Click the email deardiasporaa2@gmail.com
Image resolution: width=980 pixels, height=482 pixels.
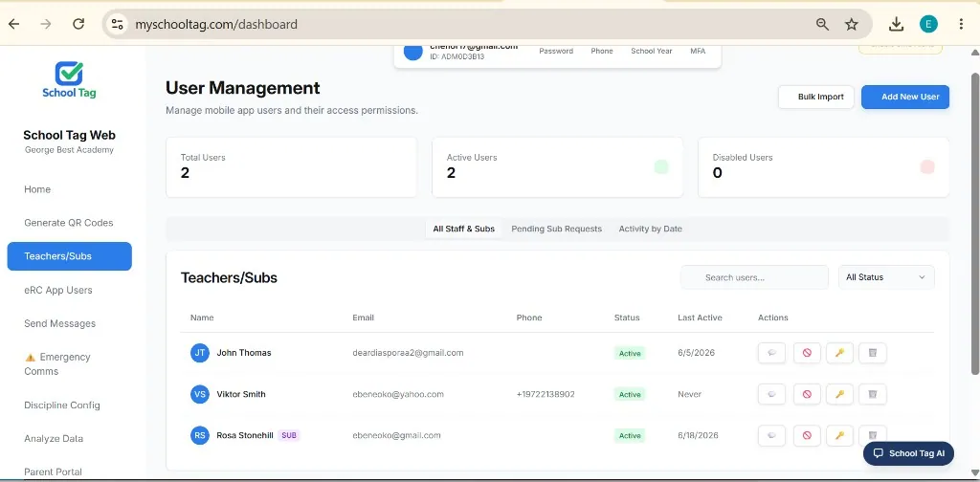coord(408,353)
